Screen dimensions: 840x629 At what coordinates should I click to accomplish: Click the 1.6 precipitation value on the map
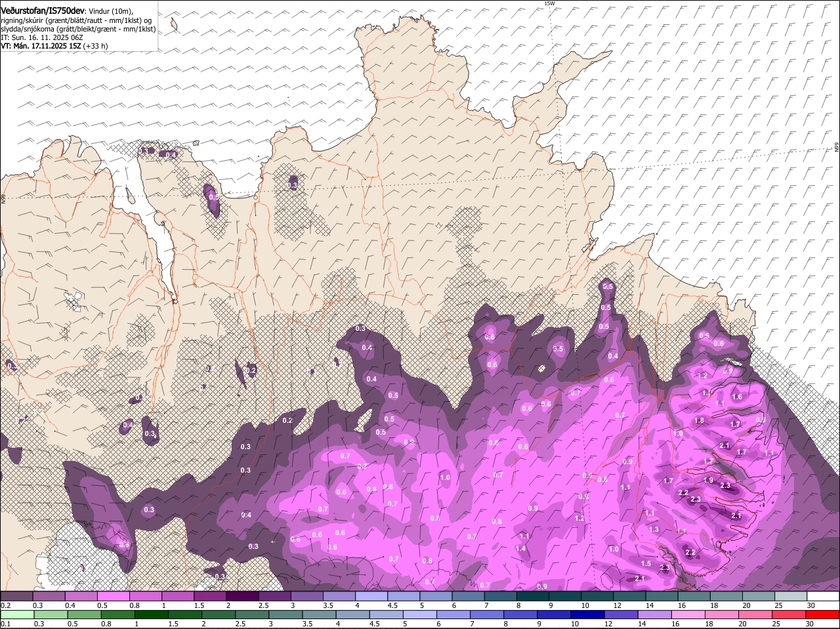[737, 397]
